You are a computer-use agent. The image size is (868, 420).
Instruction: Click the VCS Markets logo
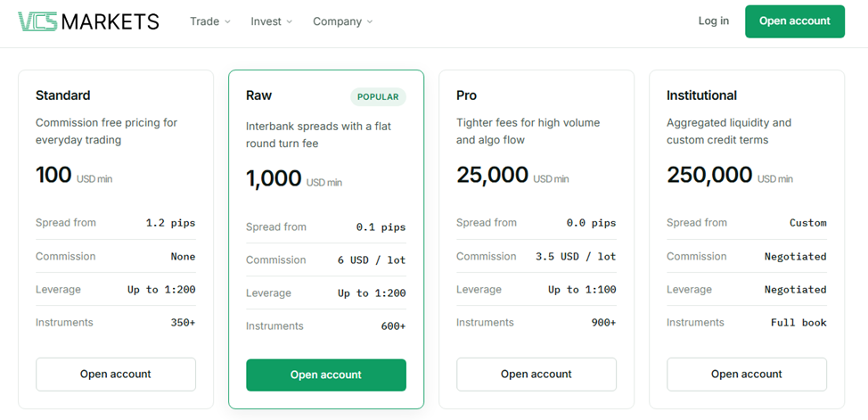pyautogui.click(x=88, y=21)
